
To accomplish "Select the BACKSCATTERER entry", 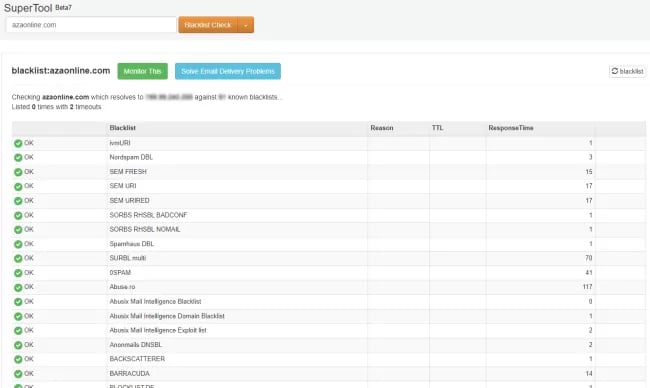I will (x=137, y=359).
